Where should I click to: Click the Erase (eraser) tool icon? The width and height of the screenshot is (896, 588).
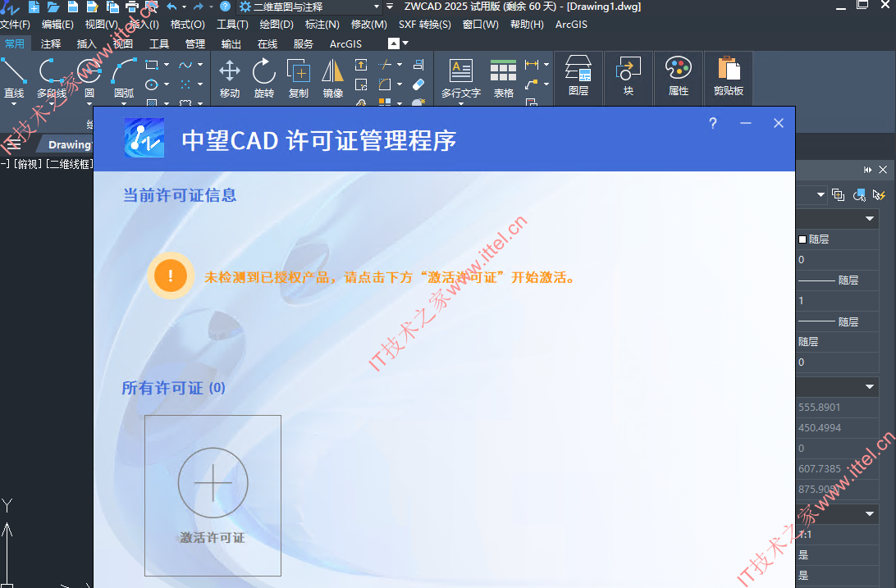coord(418,84)
